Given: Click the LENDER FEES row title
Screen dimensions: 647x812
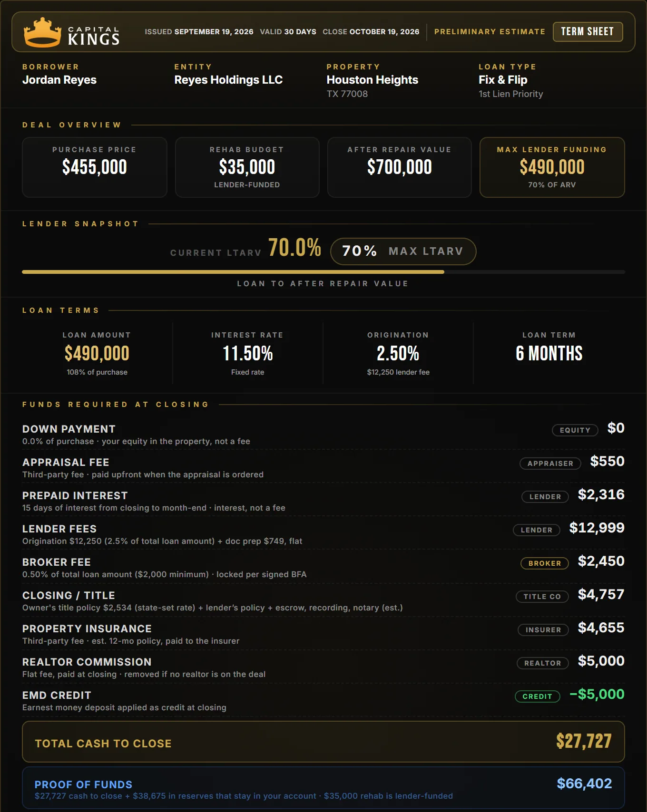Looking at the screenshot, I should pos(59,529).
